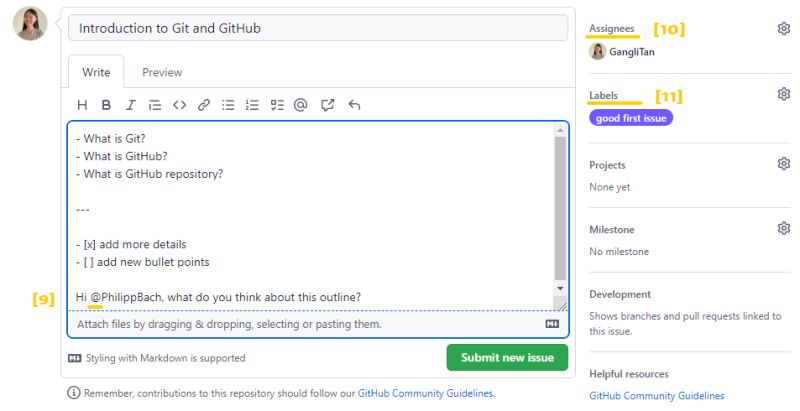
Task: Click the 'Helpful resources' heading
Action: [629, 374]
